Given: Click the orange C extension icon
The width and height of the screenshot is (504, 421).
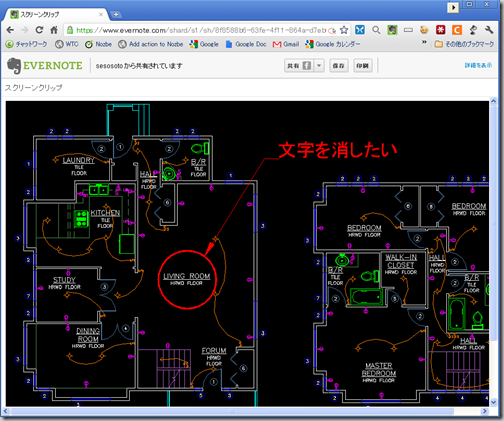Looking at the screenshot, I should [x=457, y=30].
